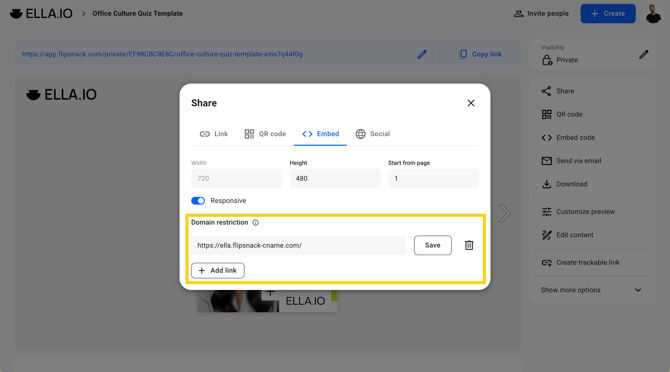Save the domain restriction link
Viewport: 670px width, 372px height.
[432, 245]
